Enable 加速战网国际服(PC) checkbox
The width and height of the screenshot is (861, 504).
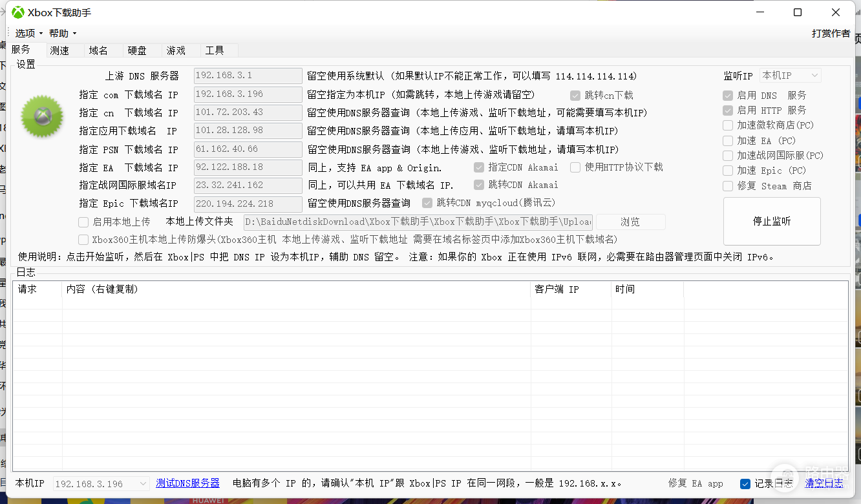(x=728, y=156)
